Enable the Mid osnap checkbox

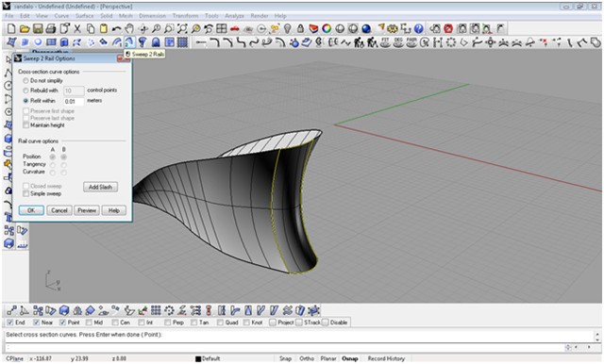[x=89, y=323]
